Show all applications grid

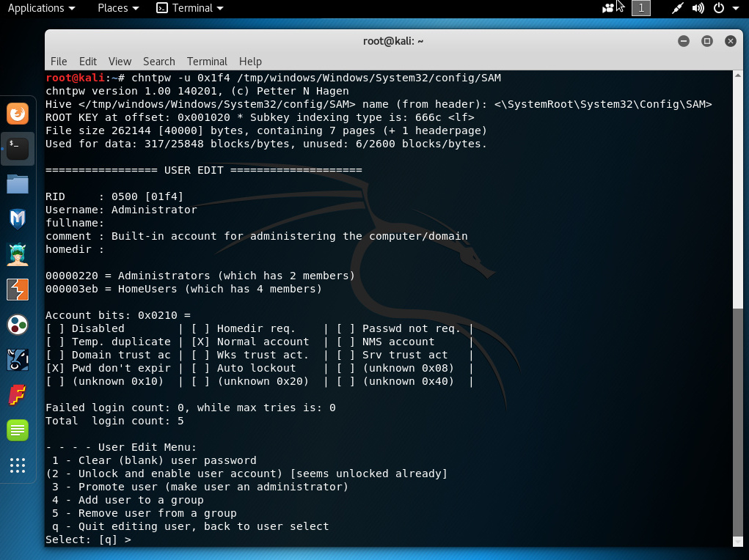click(x=18, y=465)
